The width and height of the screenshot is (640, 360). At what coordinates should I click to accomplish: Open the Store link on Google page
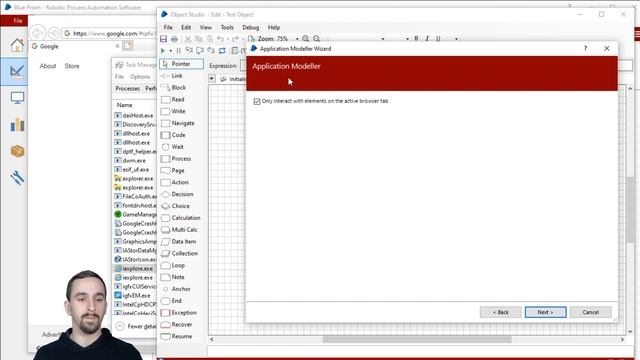[72, 66]
